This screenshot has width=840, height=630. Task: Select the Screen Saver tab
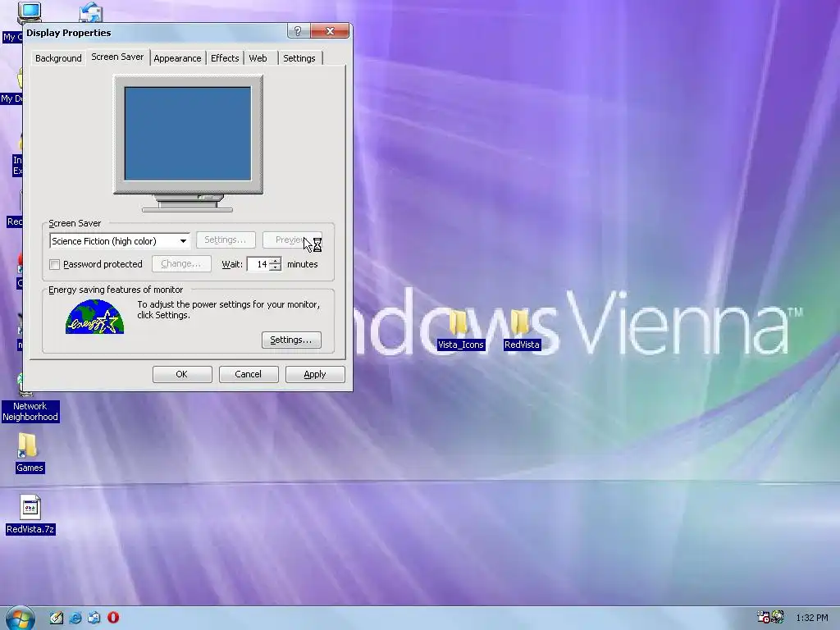pos(117,57)
